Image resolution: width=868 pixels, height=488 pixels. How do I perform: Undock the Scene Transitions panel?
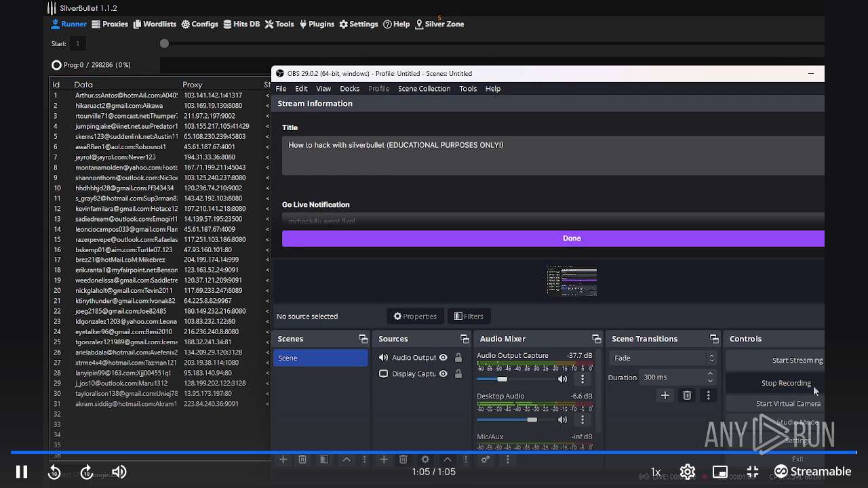click(x=714, y=339)
